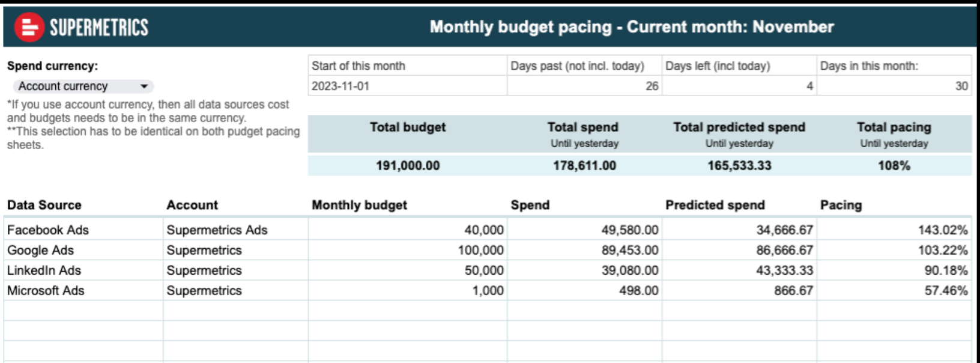Click the Facebook Ads pacing 143.02% cell
Viewport: 980px width, 363px height.
click(x=894, y=230)
